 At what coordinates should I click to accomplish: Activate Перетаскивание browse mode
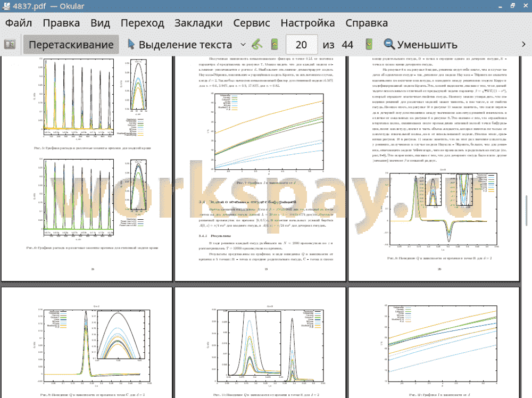[71, 45]
